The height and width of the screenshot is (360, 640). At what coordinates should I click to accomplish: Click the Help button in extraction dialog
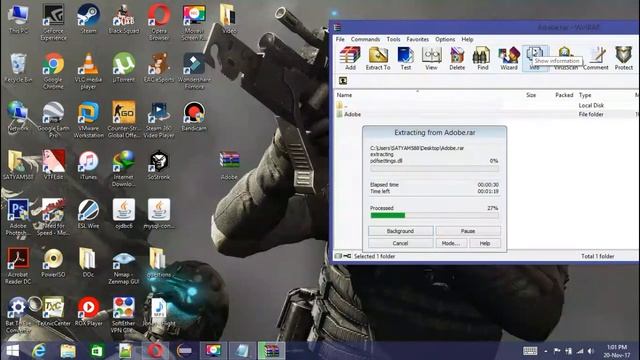[x=484, y=243]
